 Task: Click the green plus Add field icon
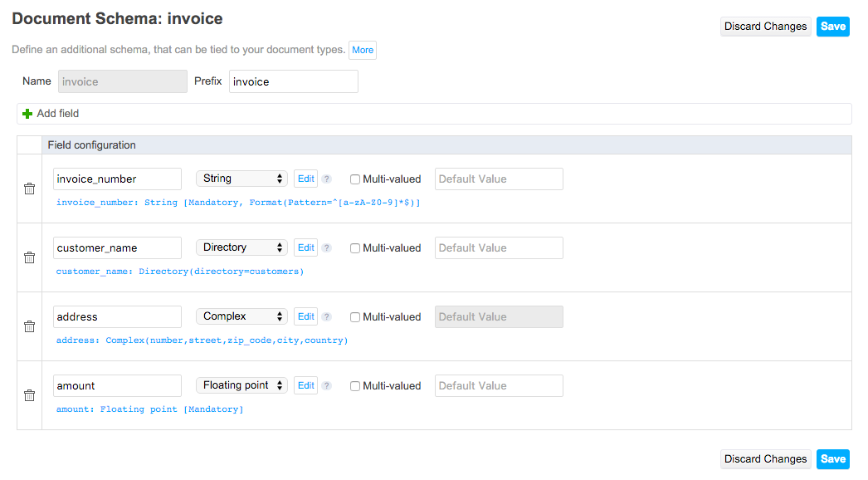coord(27,114)
